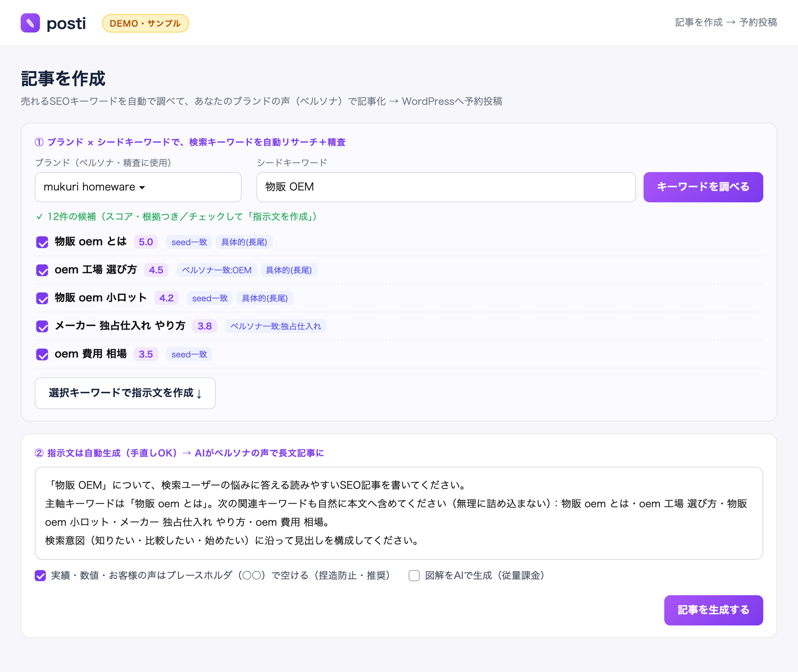Click the 記事を生成する button
Viewport: 798px width, 672px height.
713,610
